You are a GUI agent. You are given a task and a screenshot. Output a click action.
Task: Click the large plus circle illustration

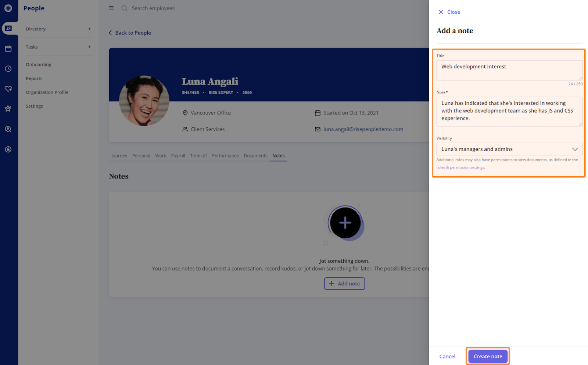point(345,223)
